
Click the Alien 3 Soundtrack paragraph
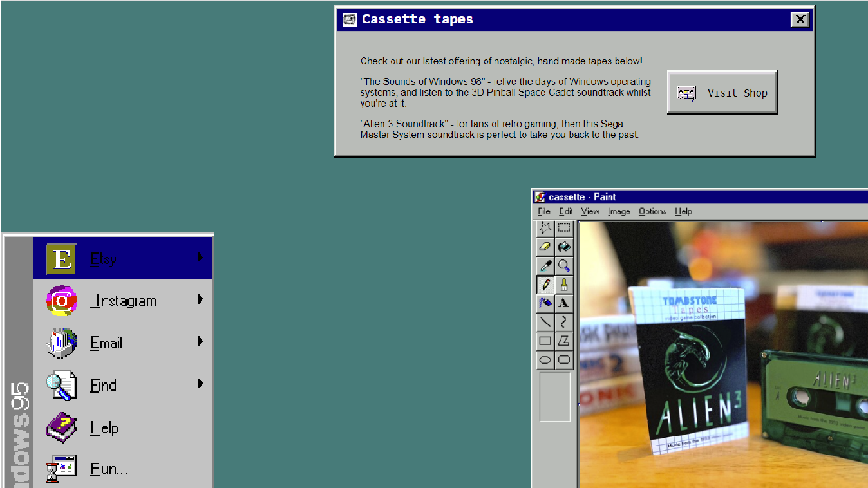click(x=499, y=129)
